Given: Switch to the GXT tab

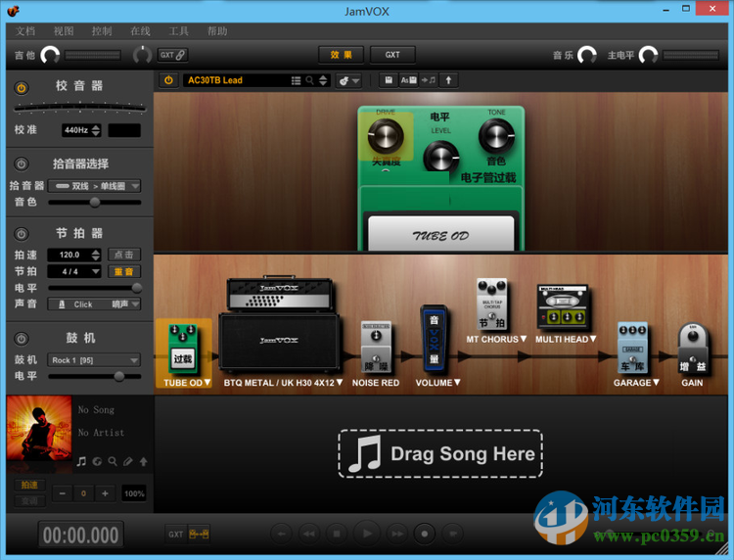Looking at the screenshot, I should (392, 55).
